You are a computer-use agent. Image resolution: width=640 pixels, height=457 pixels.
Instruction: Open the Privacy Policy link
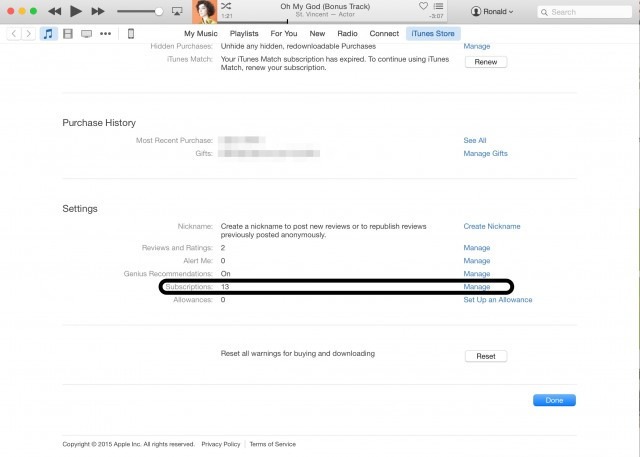coord(221,444)
